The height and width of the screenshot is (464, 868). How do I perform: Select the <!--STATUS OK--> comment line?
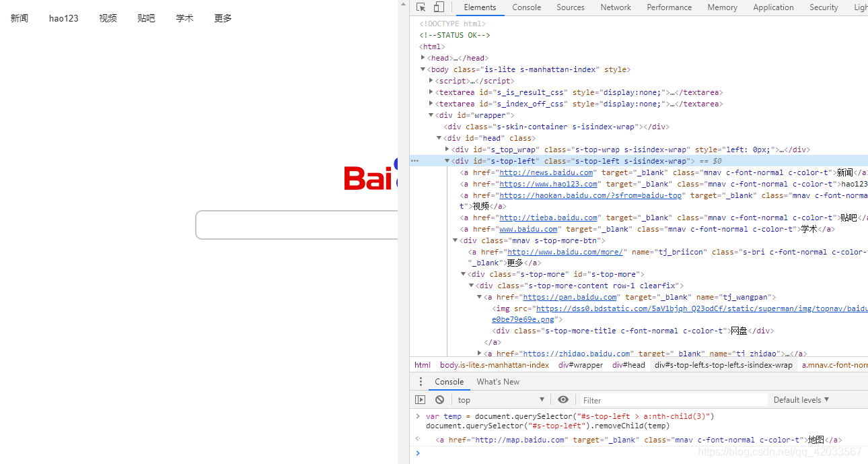pyautogui.click(x=454, y=35)
